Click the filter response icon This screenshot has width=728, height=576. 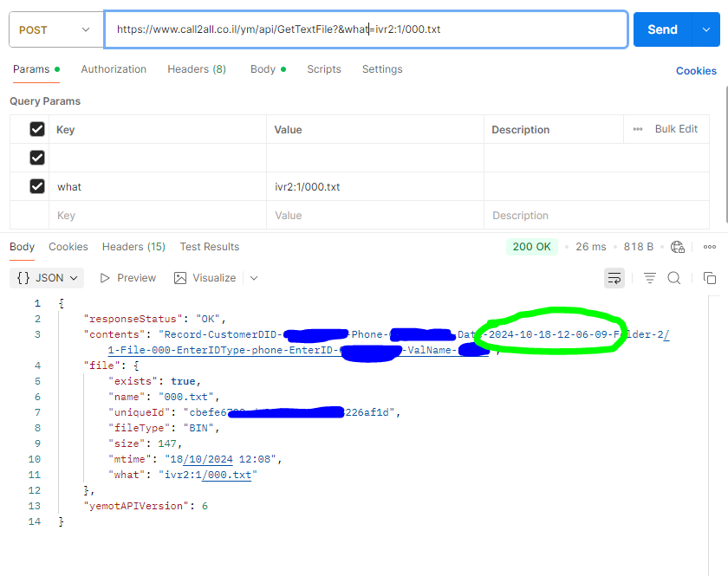click(x=649, y=278)
